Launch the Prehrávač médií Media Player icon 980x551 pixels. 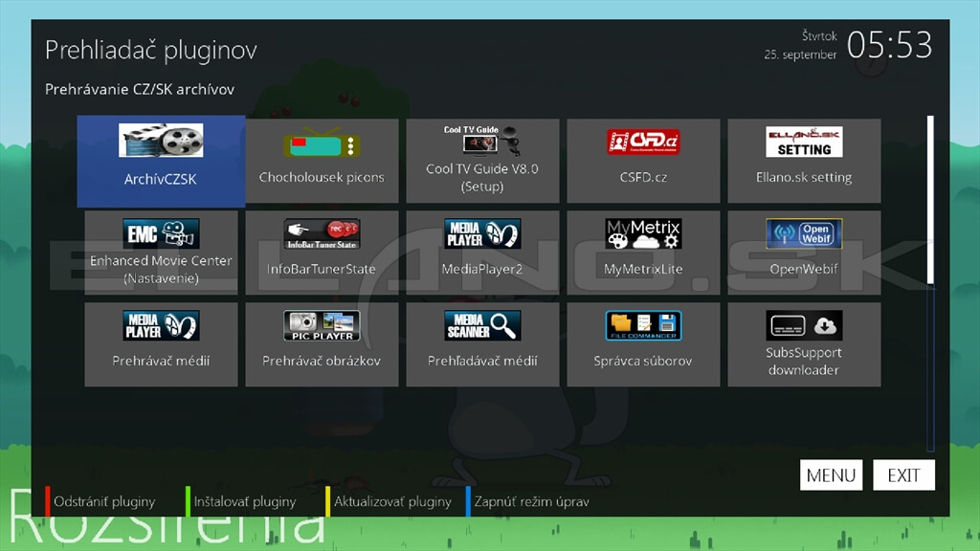(161, 325)
